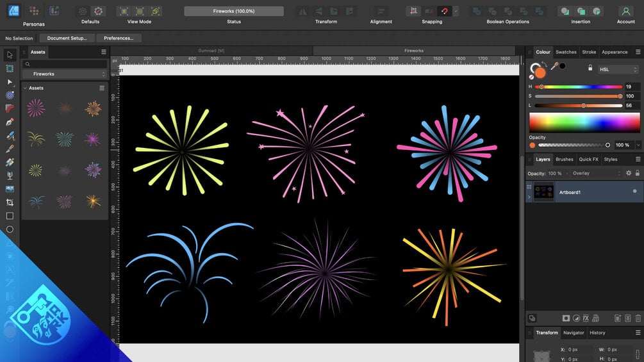Viewport: 644px width, 362px height.
Task: Select the Place Image tool
Action: [10, 189]
